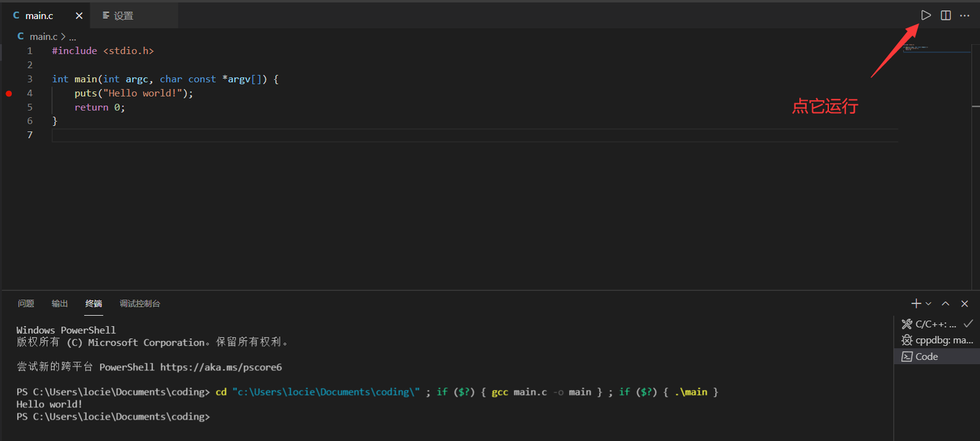Open the terminal launch profile dropdown arrow

[x=928, y=304]
